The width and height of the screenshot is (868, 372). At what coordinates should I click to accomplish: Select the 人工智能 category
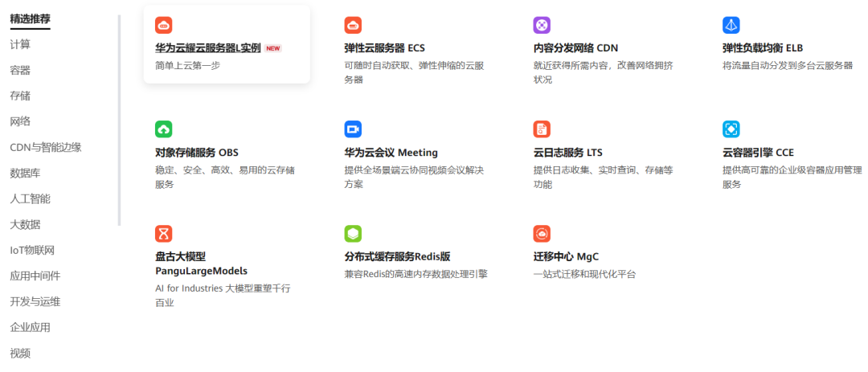click(31, 198)
